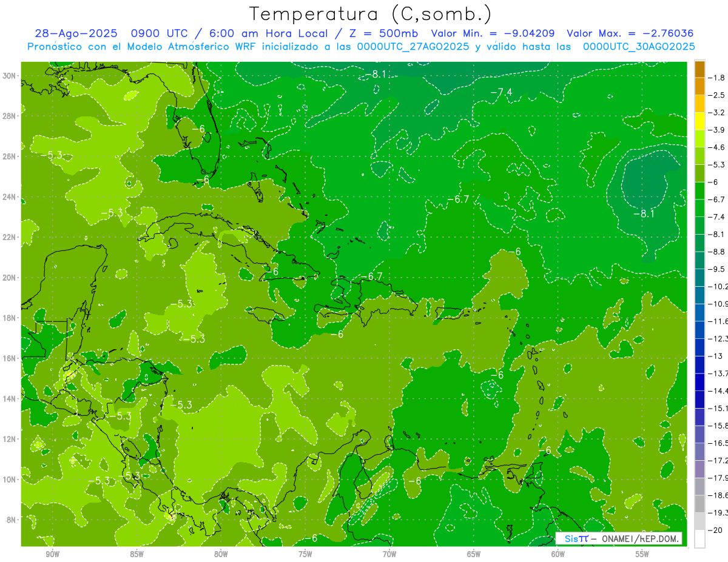Click the 26N latitude axis label

pyautogui.click(x=9, y=156)
